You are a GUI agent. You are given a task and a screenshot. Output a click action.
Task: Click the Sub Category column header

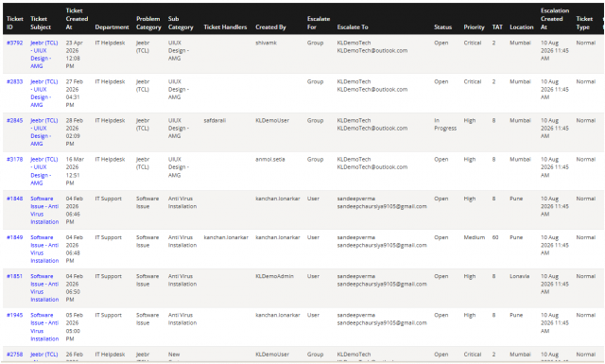[x=181, y=23]
